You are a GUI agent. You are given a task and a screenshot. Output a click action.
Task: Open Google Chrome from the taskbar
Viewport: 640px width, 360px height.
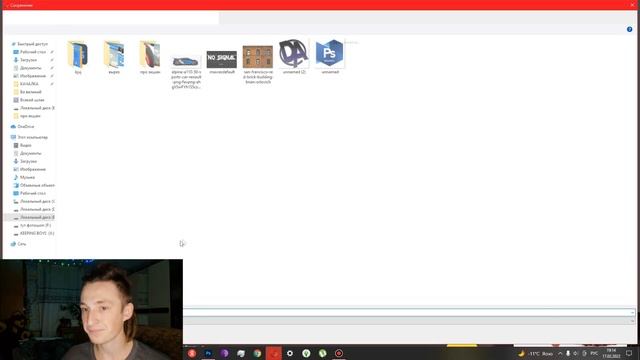(257, 353)
